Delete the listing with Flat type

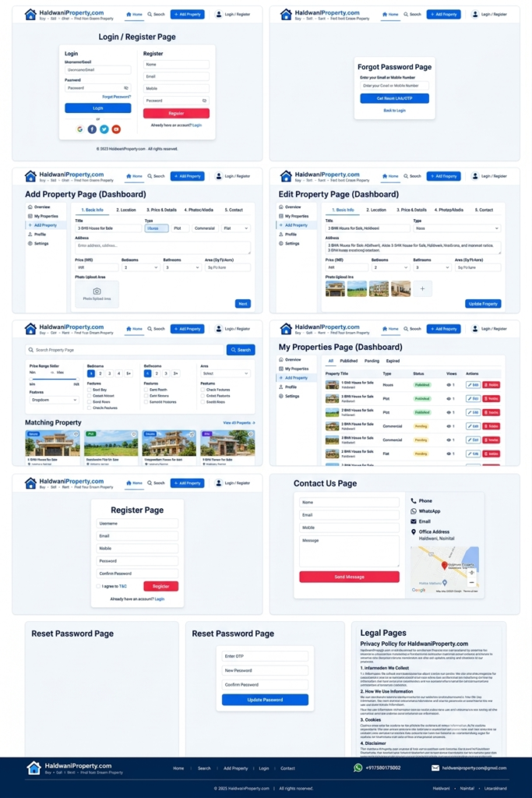491,454
